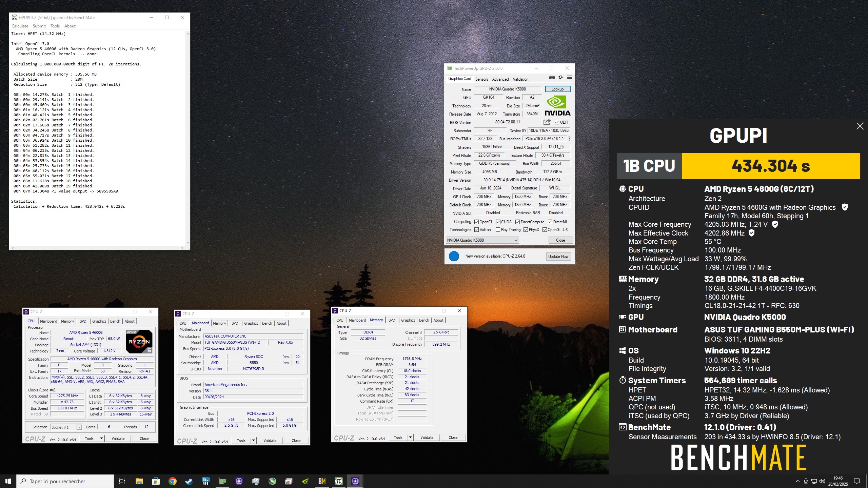Viewport: 868px width, 488px height.
Task: Switch to the Advanced tab in GPU-Z
Action: (500, 79)
